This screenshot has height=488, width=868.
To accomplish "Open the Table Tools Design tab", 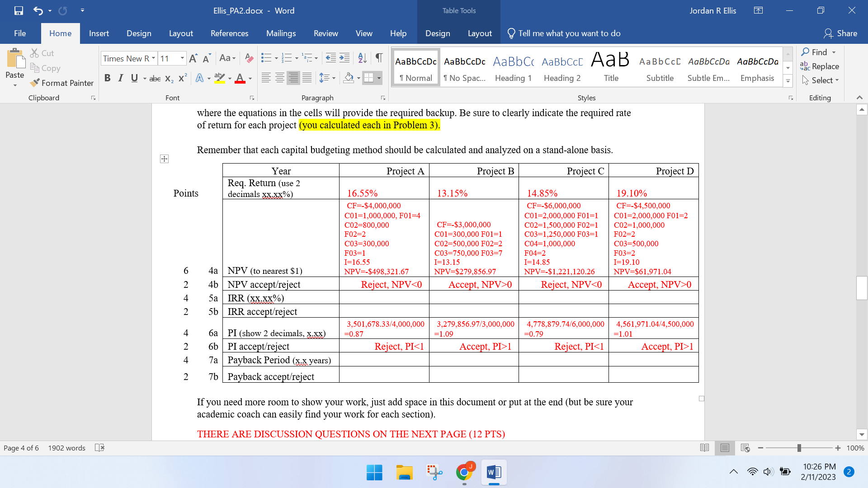I will pyautogui.click(x=437, y=33).
